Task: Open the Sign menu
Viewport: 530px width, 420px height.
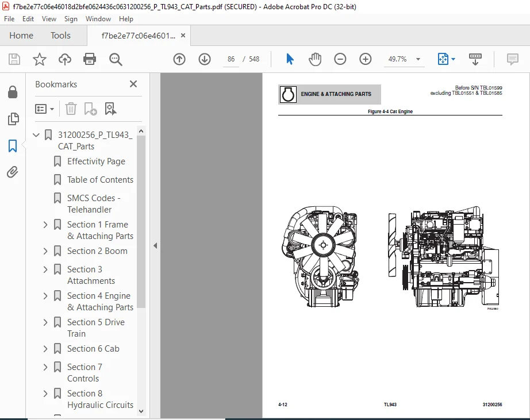Action: [x=71, y=19]
